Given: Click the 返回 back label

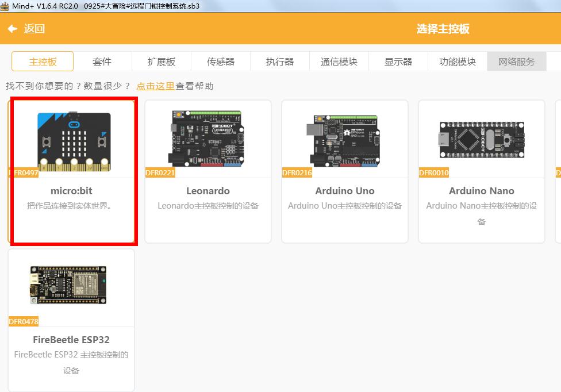Looking at the screenshot, I should tap(34, 29).
